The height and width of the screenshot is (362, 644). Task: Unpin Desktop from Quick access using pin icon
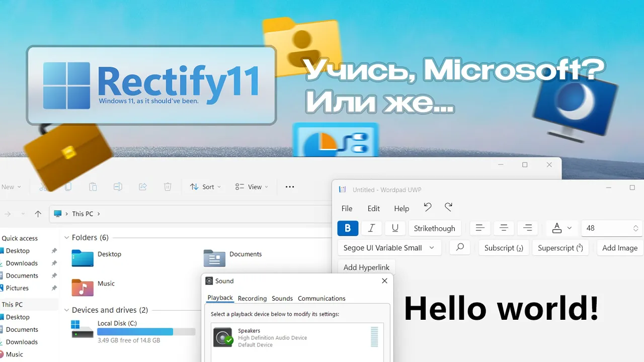(x=54, y=251)
